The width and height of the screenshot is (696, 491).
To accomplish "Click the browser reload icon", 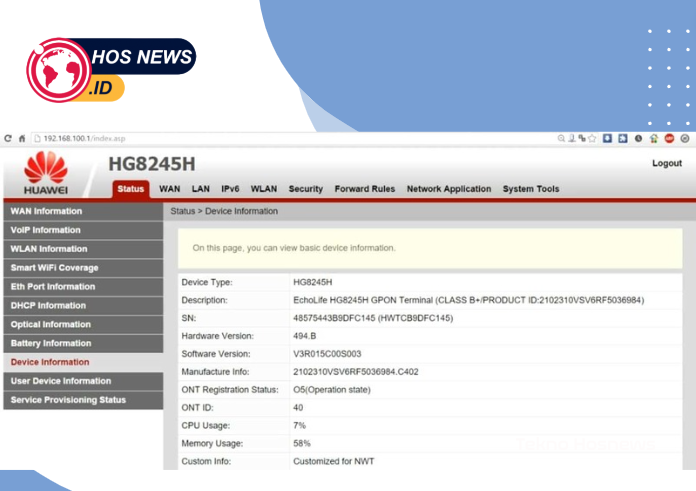I will tap(9, 138).
